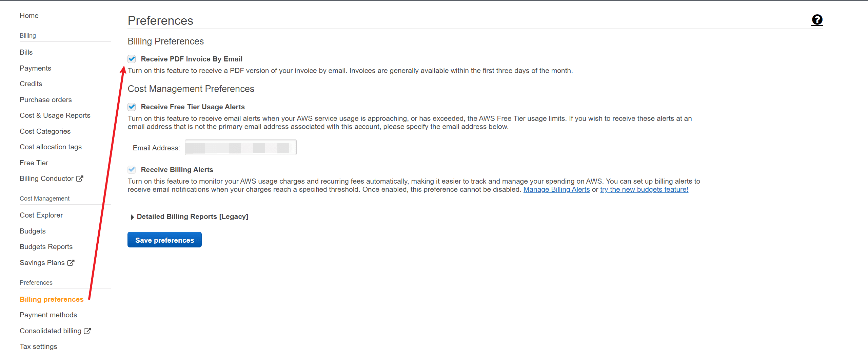Open Cost & Usage Reports page
The image size is (868, 354).
pyautogui.click(x=55, y=115)
